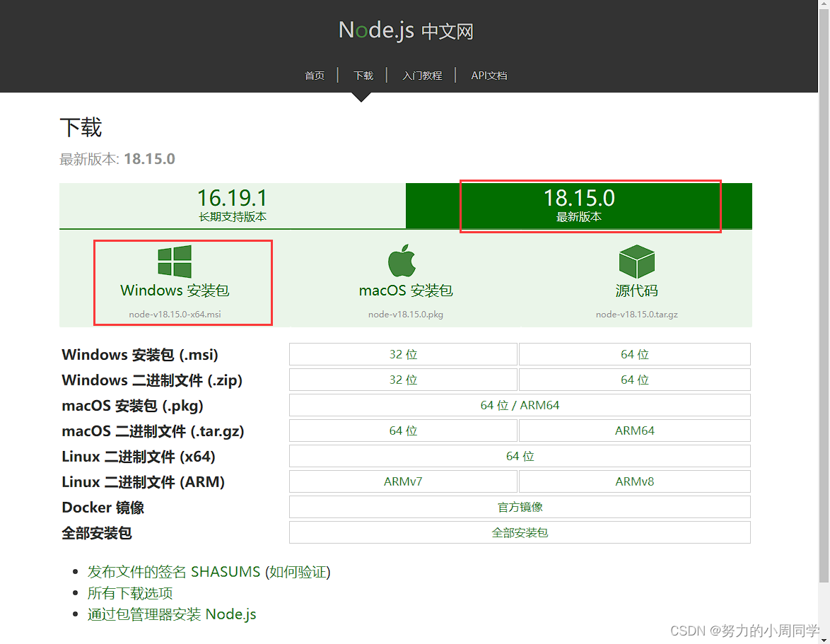This screenshot has height=644, width=830.
Task: Click the macOS 安装包 (.pkg) row label
Action: (x=132, y=405)
